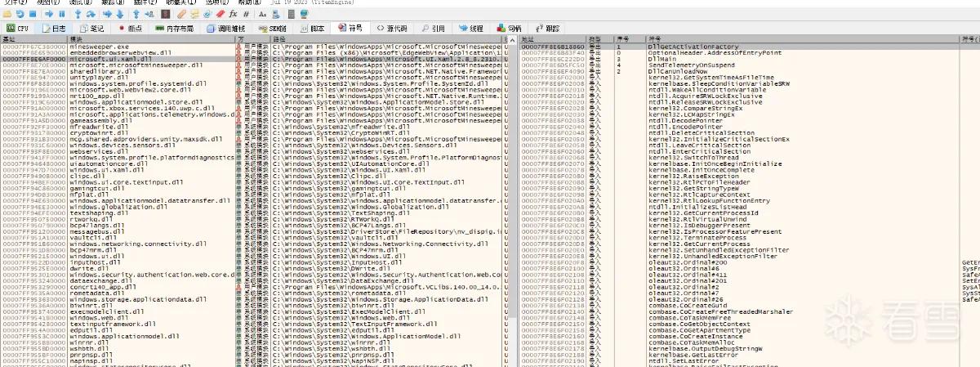Viewport: 980px width, 367px height.
Task: Click the Comments toolbar icon
Action: point(194,14)
